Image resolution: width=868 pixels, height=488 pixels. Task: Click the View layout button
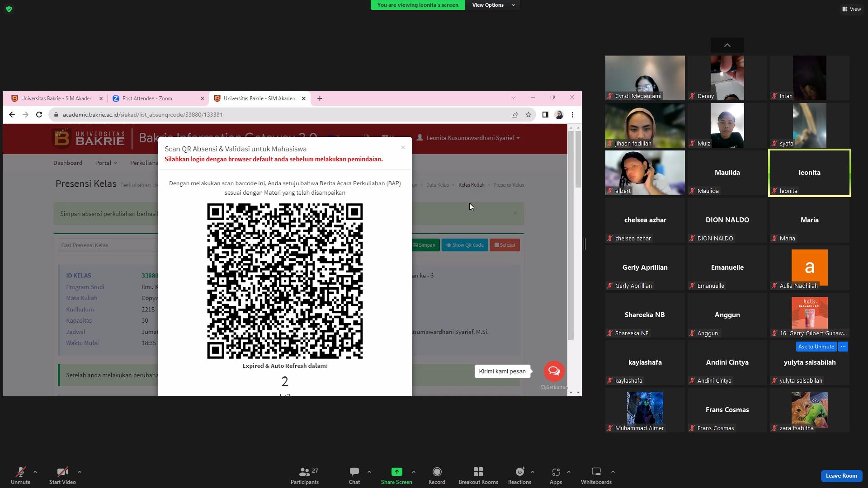[852, 9]
